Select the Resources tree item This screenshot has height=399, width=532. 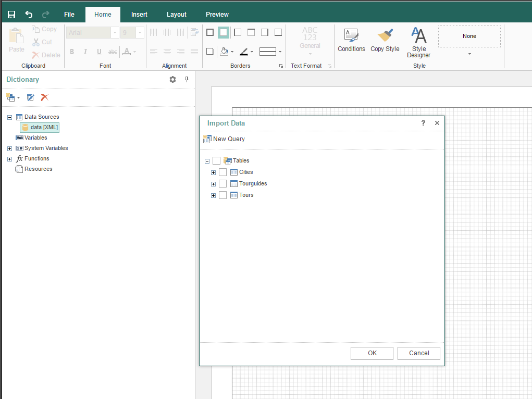click(39, 169)
